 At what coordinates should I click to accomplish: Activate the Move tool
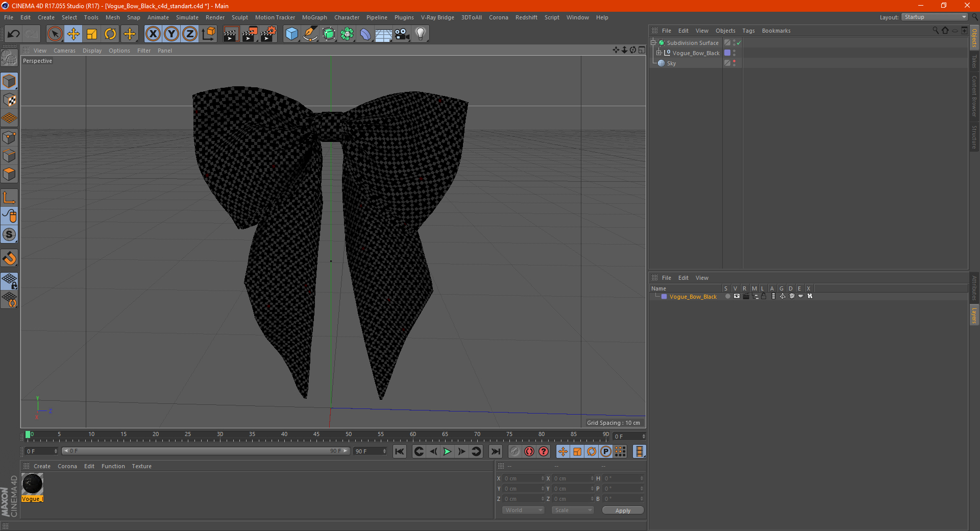pyautogui.click(x=73, y=34)
